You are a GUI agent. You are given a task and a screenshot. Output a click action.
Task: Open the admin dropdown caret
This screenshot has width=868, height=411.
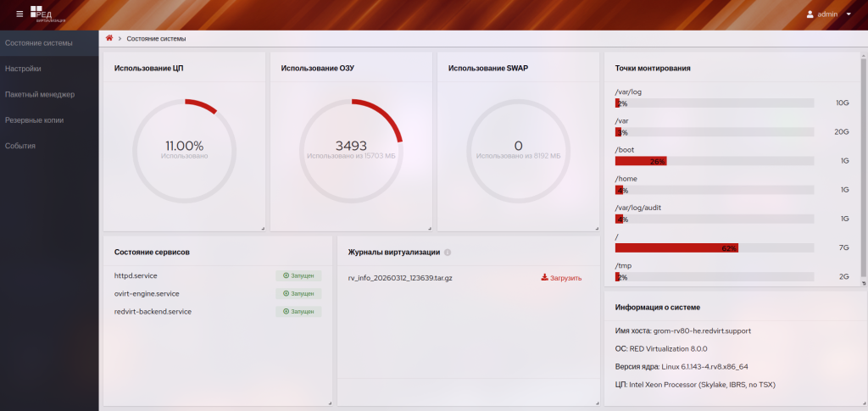(849, 14)
